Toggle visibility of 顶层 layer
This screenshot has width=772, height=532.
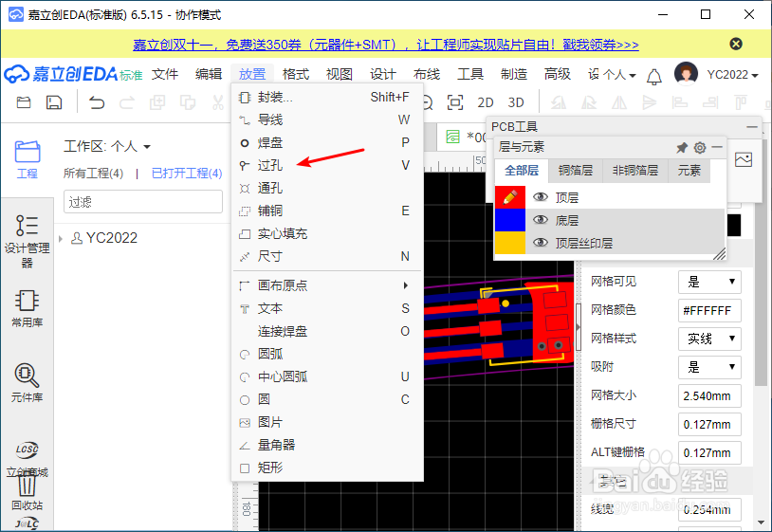540,197
